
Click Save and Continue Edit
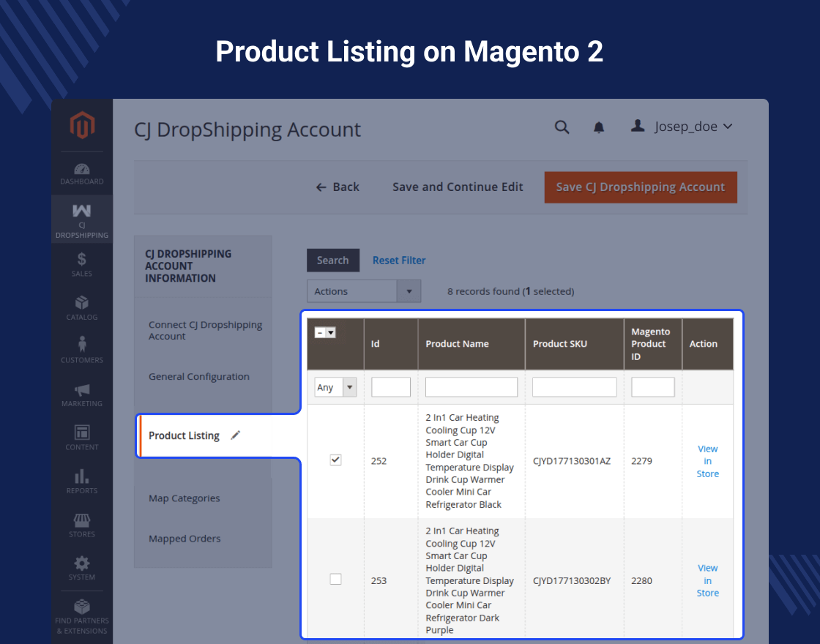[x=458, y=187]
